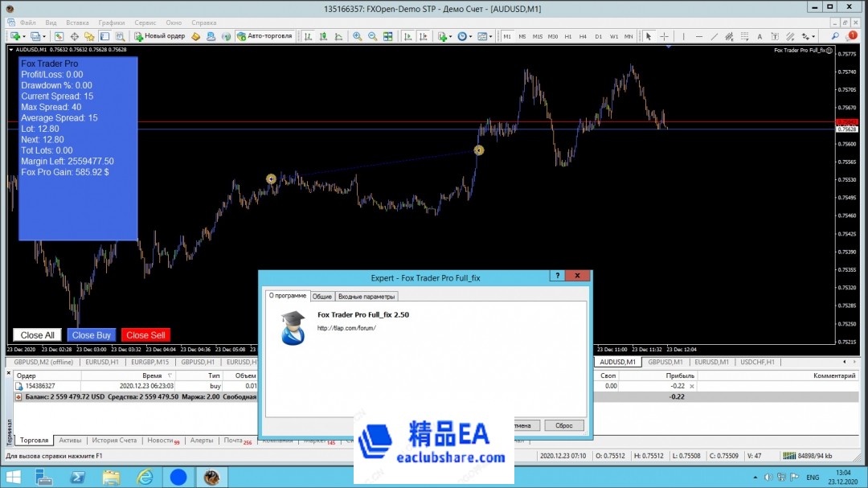Click the Сброс button in dialog
Viewport: 868px width, 488px height.
(x=563, y=425)
